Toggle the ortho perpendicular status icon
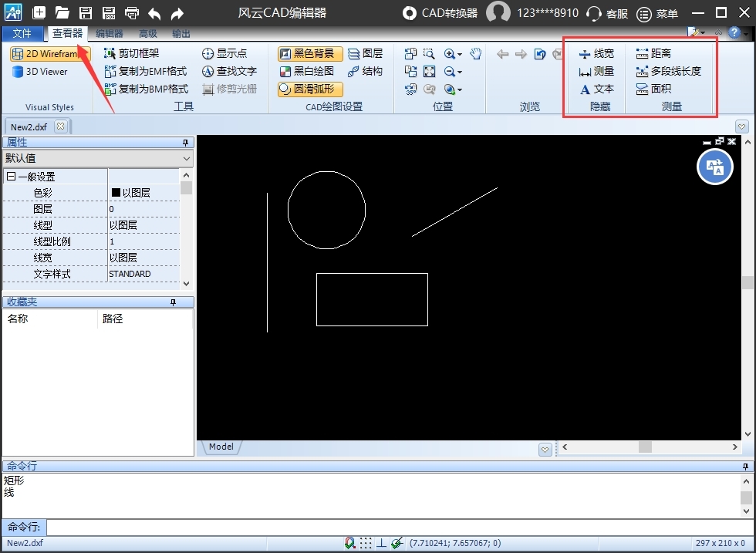 (381, 543)
